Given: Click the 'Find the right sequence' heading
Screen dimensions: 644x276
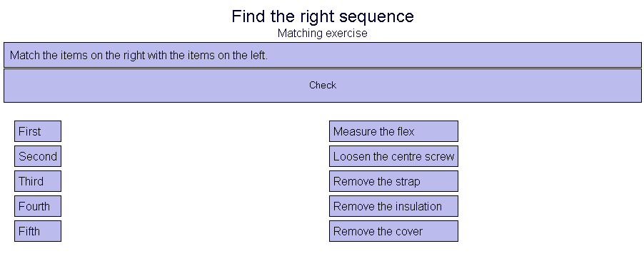Looking at the screenshot, I should [x=323, y=16].
